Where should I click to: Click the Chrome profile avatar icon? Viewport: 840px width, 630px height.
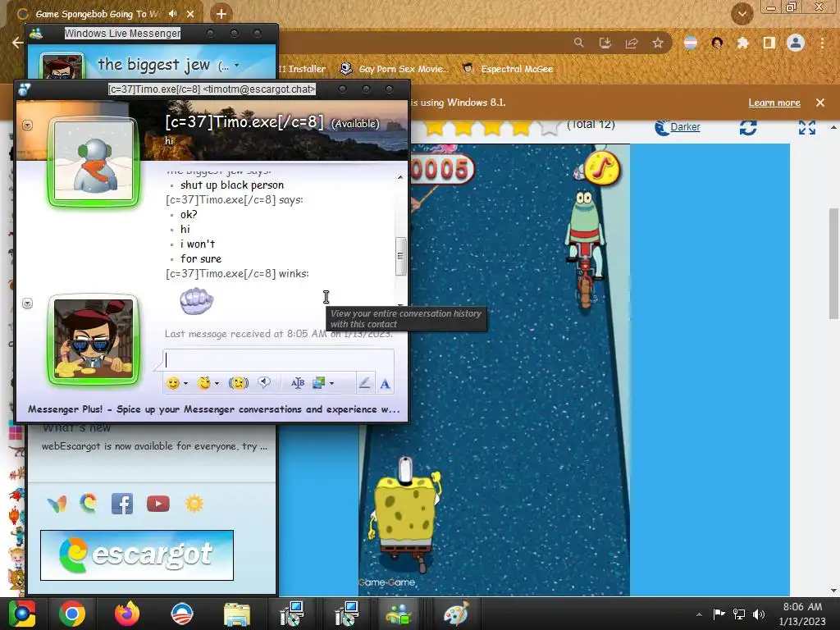796,43
